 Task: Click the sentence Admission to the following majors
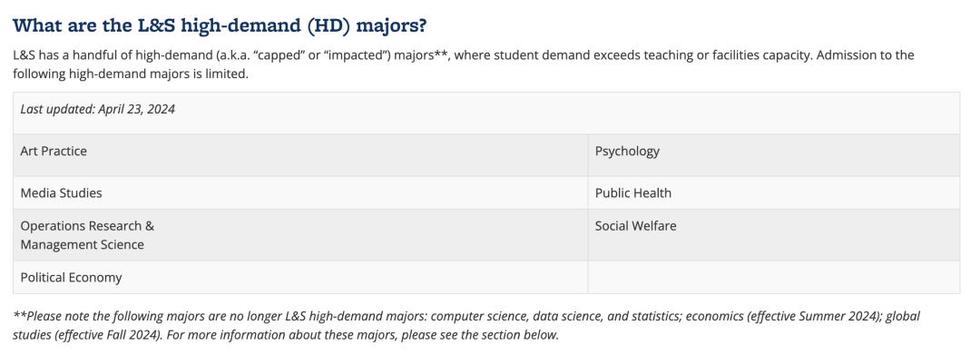(463, 64)
